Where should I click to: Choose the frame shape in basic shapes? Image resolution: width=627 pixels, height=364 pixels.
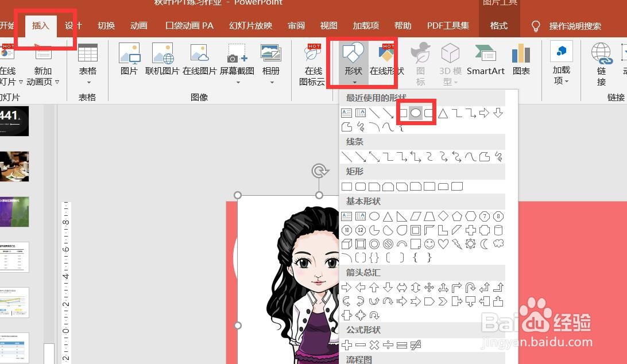click(416, 230)
